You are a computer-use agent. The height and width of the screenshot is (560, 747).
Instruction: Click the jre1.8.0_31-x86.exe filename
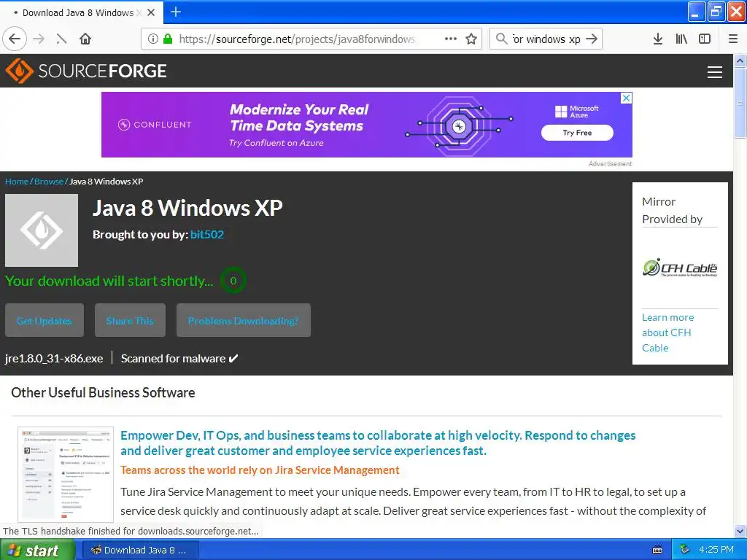(54, 359)
